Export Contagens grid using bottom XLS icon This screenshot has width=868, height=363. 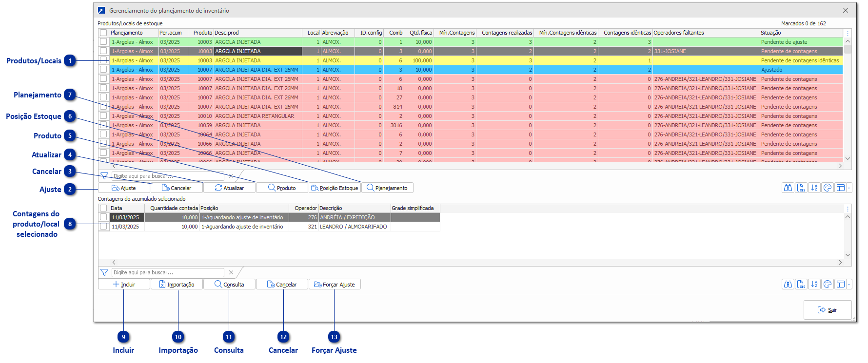click(801, 284)
